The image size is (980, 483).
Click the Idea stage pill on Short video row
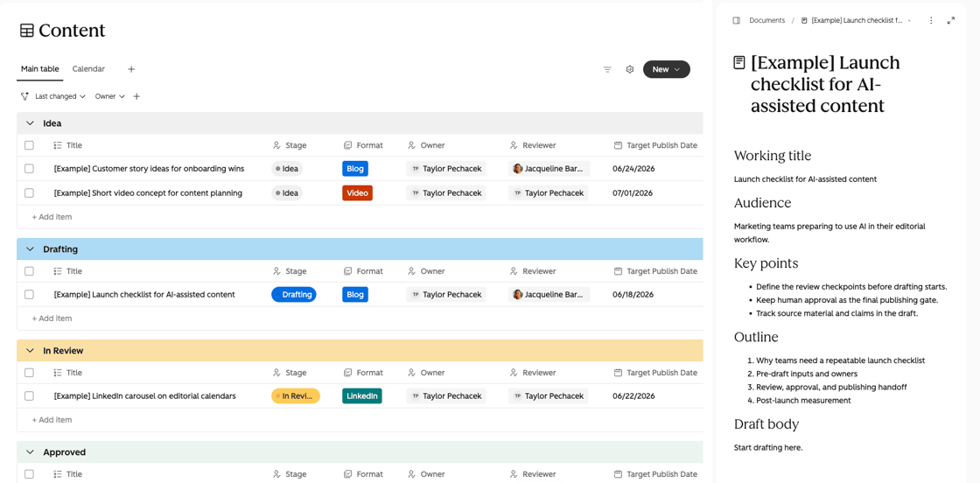tap(287, 193)
